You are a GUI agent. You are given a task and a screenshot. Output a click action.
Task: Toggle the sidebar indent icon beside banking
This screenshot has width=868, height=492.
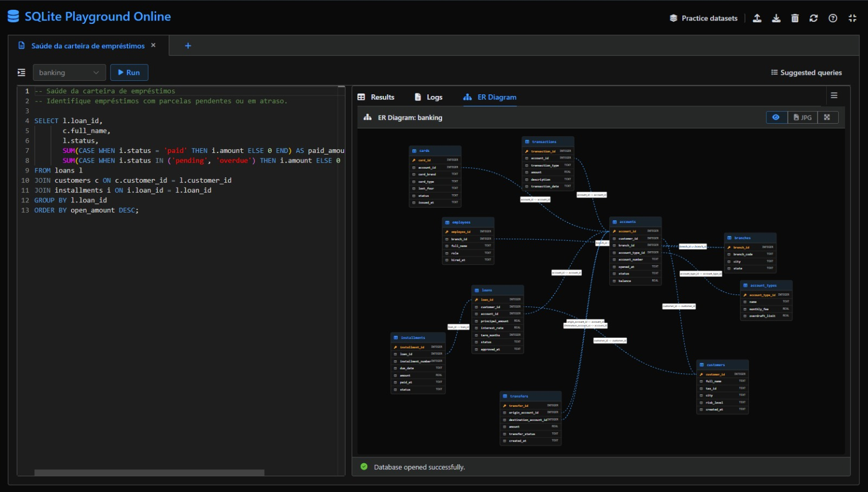click(21, 72)
